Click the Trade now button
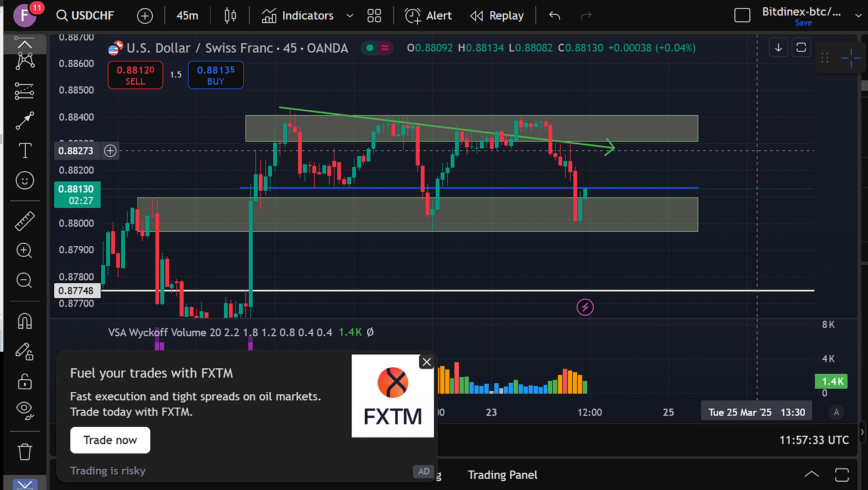 coord(110,440)
